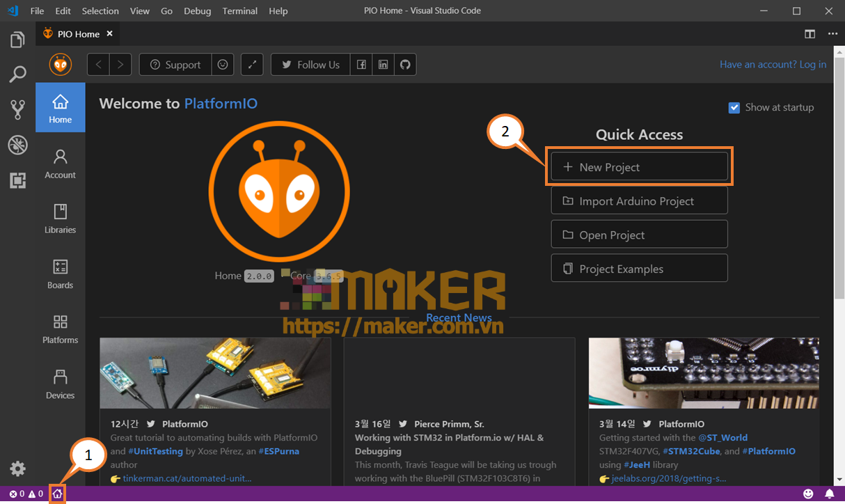Click the @ST_World mention link
This screenshot has width=845, height=504.
tap(722, 438)
